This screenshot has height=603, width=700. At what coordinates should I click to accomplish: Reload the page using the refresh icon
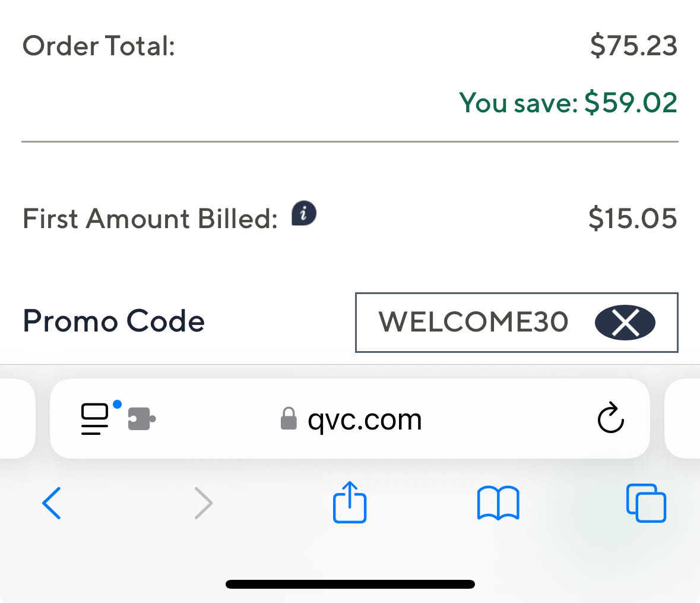[x=610, y=418]
